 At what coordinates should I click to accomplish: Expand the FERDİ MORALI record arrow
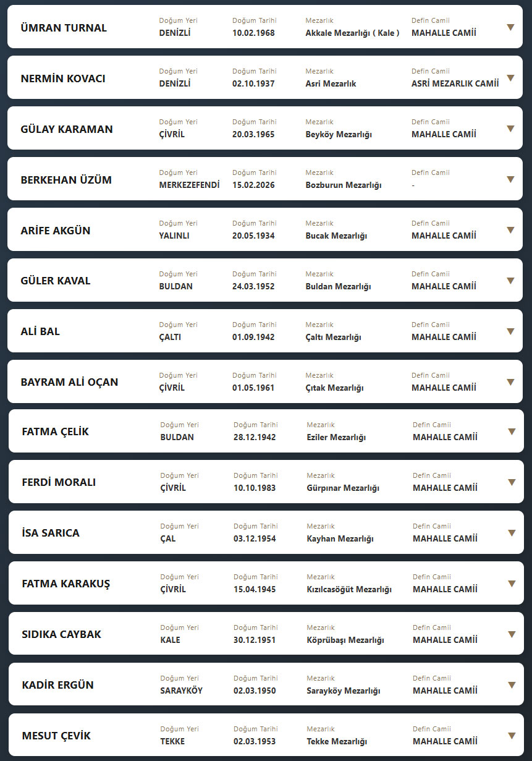512,482
